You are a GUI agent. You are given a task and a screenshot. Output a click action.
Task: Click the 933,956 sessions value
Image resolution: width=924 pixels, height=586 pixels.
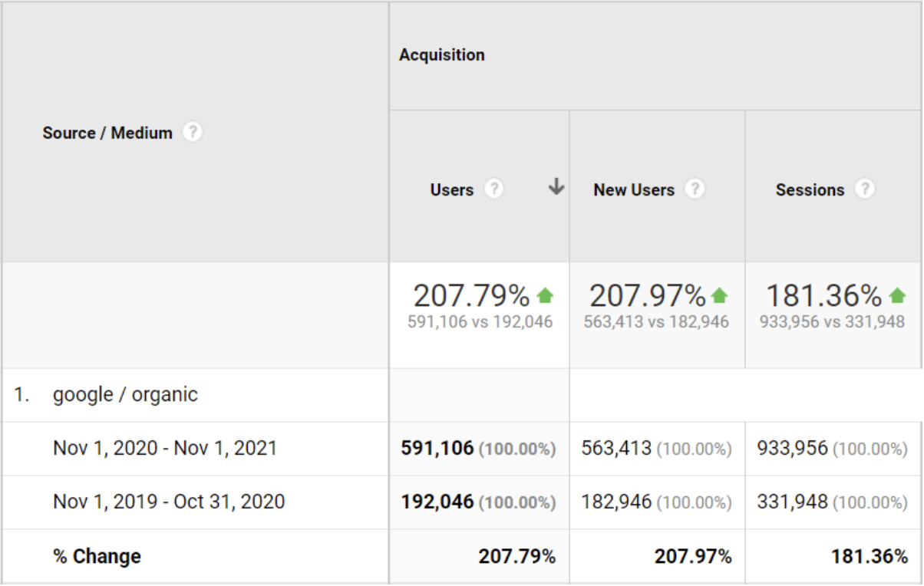click(792, 448)
